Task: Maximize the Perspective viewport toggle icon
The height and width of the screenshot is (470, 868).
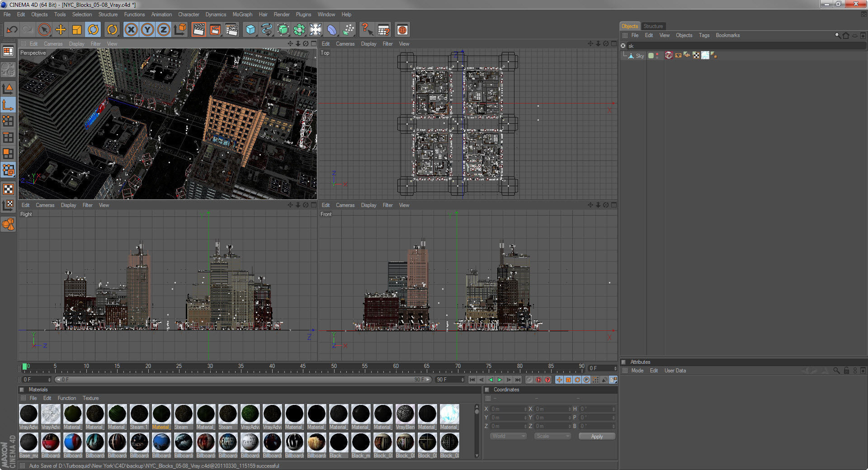Action: (x=314, y=43)
